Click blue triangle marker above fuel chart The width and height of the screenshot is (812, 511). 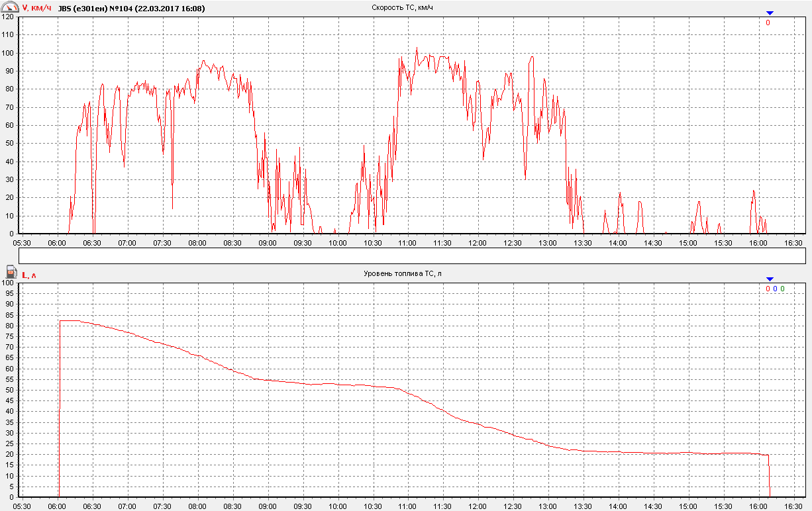point(769,279)
